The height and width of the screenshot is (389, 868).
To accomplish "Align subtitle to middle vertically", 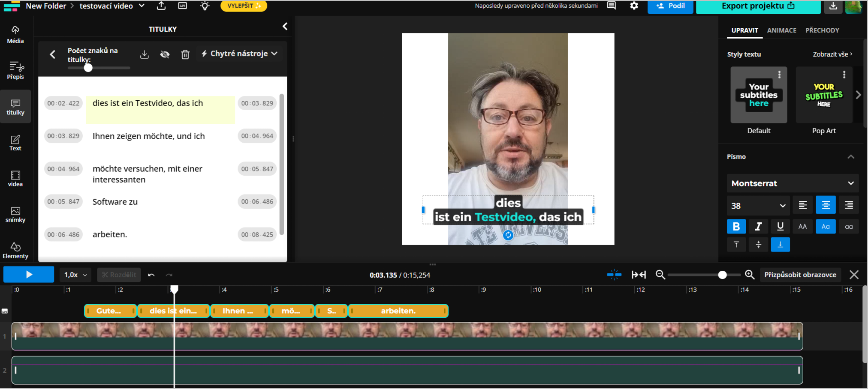I will 758,245.
